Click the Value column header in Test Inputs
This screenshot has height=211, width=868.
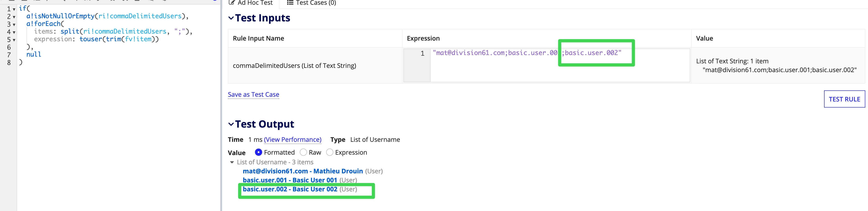pyautogui.click(x=704, y=38)
